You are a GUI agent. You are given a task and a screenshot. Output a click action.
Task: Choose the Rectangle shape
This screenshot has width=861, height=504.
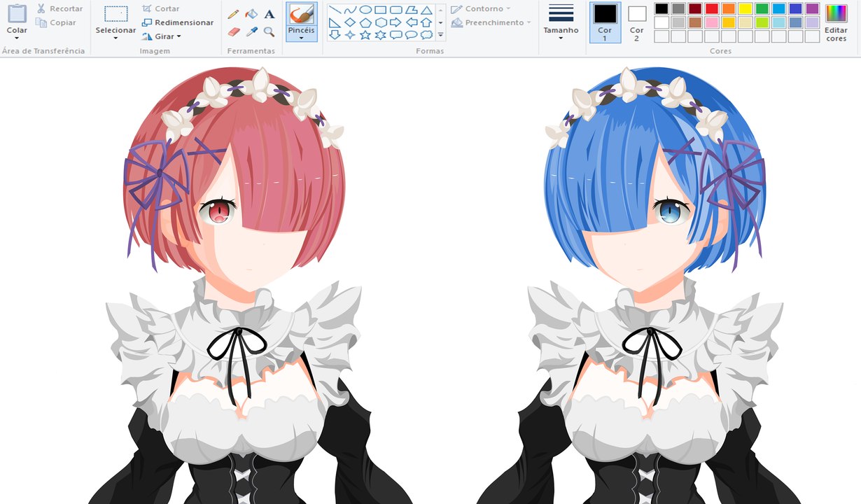pyautogui.click(x=381, y=10)
